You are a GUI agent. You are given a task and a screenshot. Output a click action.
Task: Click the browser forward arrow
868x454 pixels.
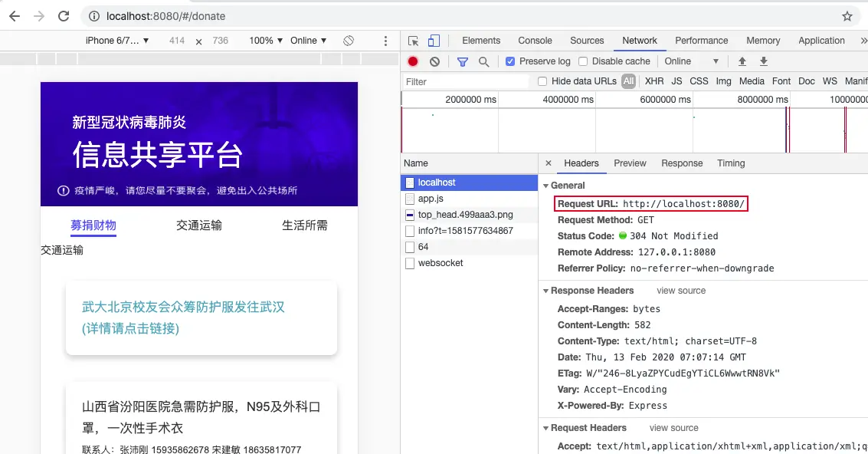[x=39, y=16]
